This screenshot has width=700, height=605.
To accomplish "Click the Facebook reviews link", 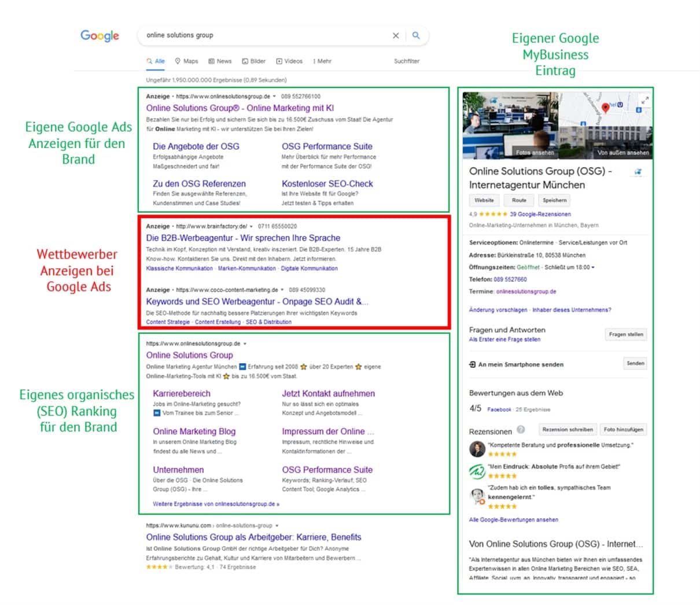I will tap(499, 410).
